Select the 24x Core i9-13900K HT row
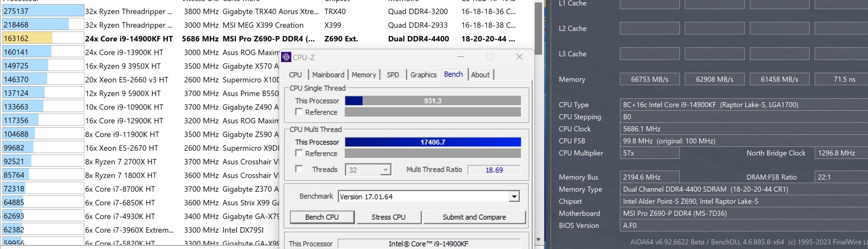Screen dimensions: 868x249 (141, 52)
